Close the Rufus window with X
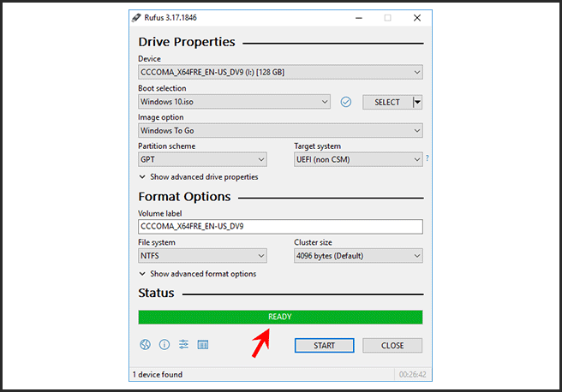Viewport: 562px width, 392px height. click(417, 18)
